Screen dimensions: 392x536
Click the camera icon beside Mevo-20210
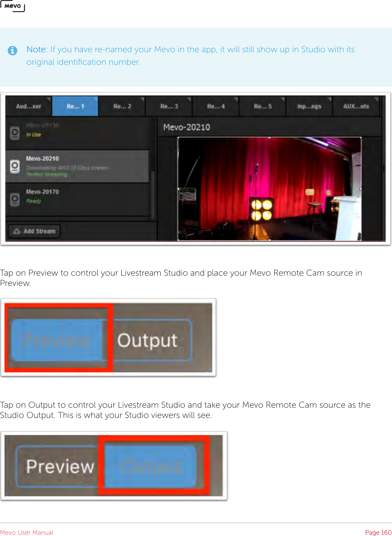pos(15,166)
